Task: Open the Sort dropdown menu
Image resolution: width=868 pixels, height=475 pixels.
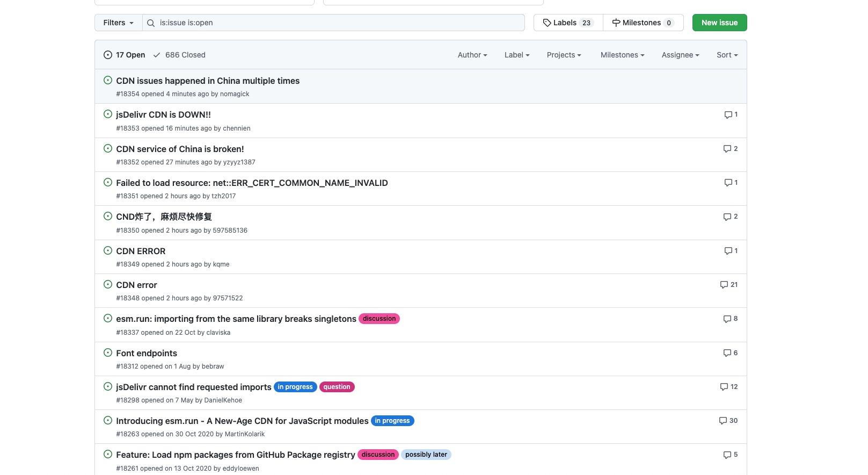Action: coord(727,55)
